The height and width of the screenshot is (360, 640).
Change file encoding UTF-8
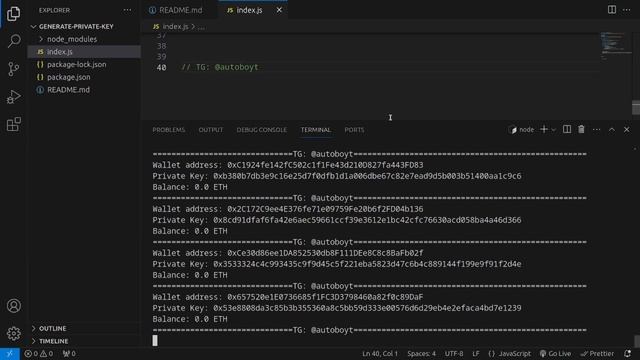pos(454,354)
